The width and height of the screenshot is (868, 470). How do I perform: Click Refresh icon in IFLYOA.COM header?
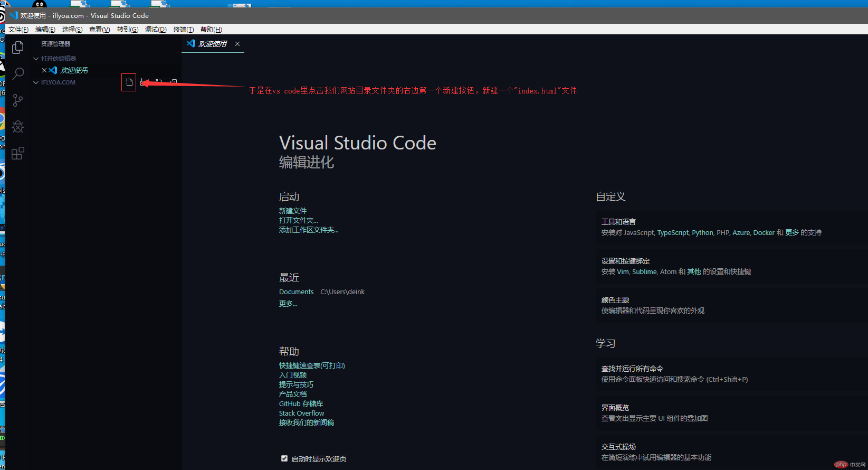[x=159, y=82]
